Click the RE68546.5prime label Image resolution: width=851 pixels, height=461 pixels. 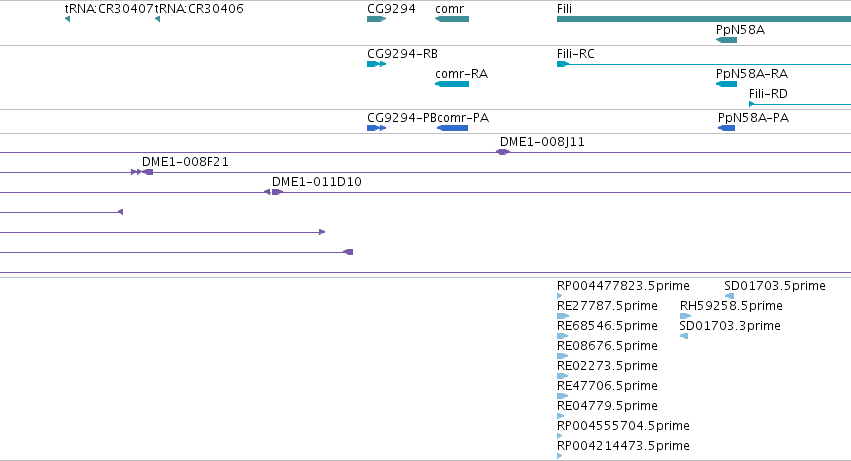(607, 326)
